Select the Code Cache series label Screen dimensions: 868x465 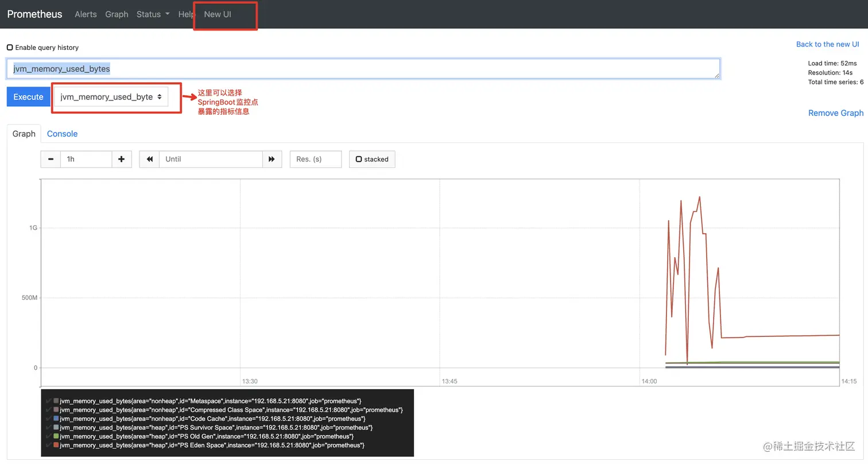(x=212, y=418)
